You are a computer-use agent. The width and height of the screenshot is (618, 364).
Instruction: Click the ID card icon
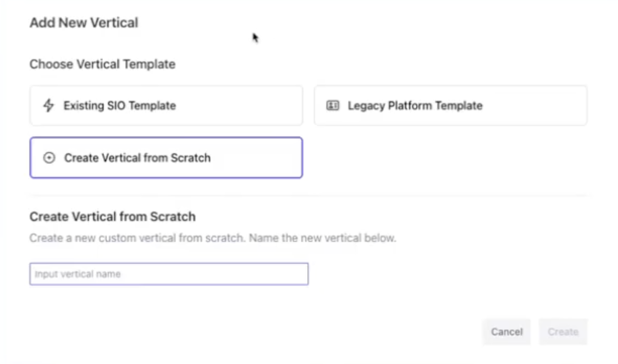coord(333,105)
